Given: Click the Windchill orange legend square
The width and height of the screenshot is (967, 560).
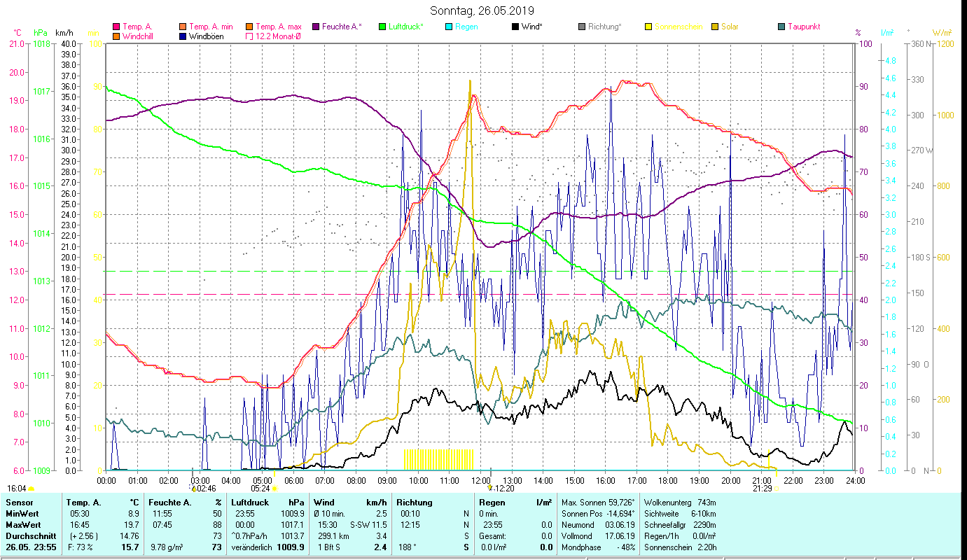Looking at the screenshot, I should (117, 36).
